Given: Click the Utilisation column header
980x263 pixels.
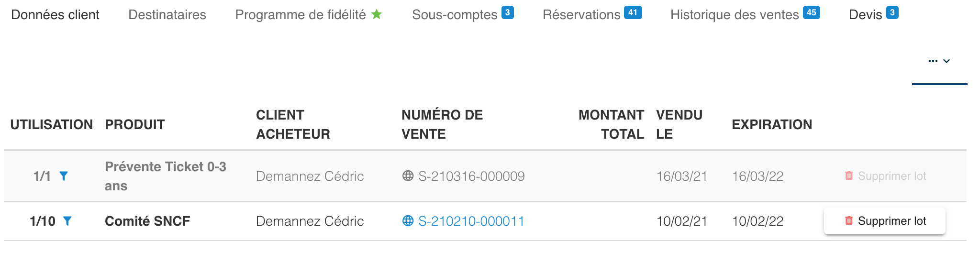Looking at the screenshot, I should pos(52,124).
